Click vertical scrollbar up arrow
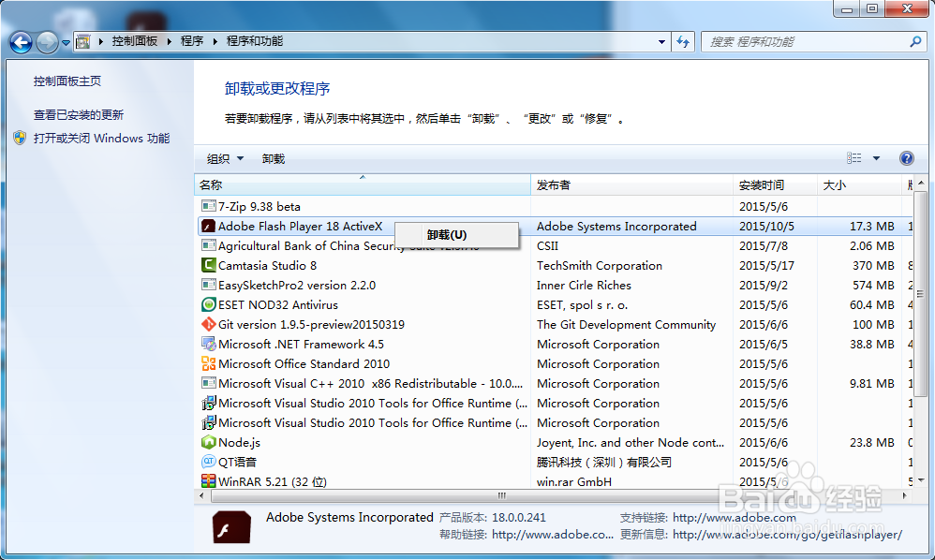 click(x=921, y=184)
